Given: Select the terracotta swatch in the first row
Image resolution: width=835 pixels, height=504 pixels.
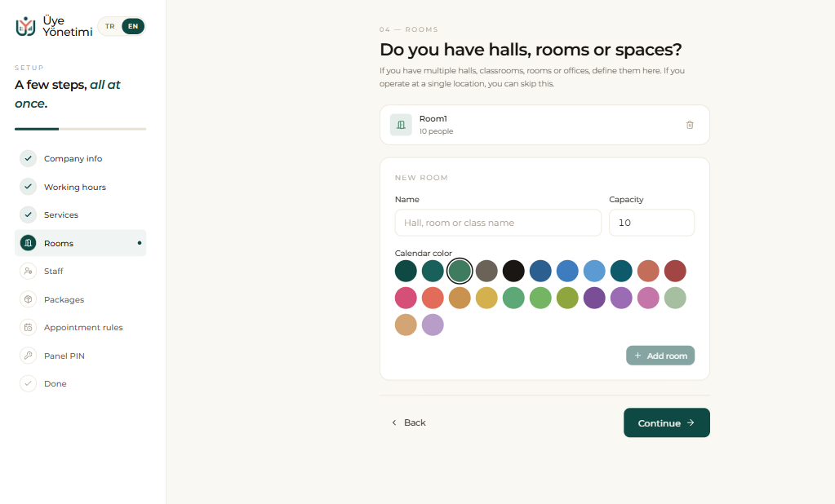Looking at the screenshot, I should pos(649,271).
